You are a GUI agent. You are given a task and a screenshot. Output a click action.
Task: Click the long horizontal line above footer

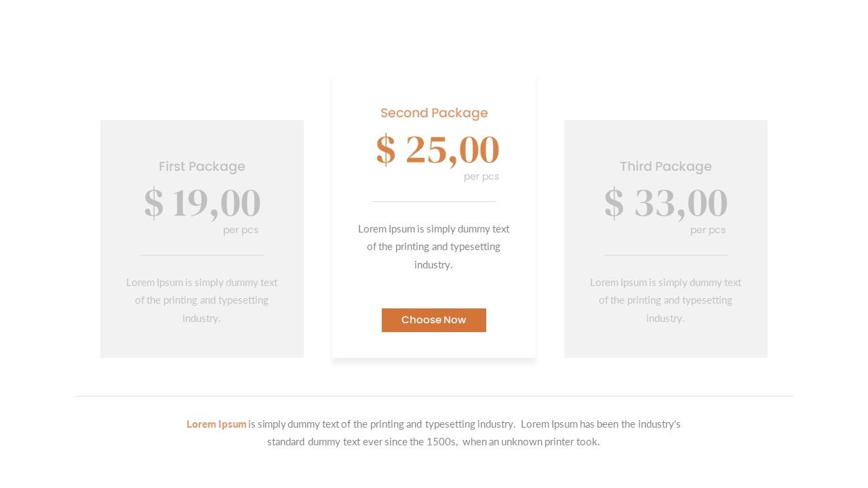pos(434,396)
